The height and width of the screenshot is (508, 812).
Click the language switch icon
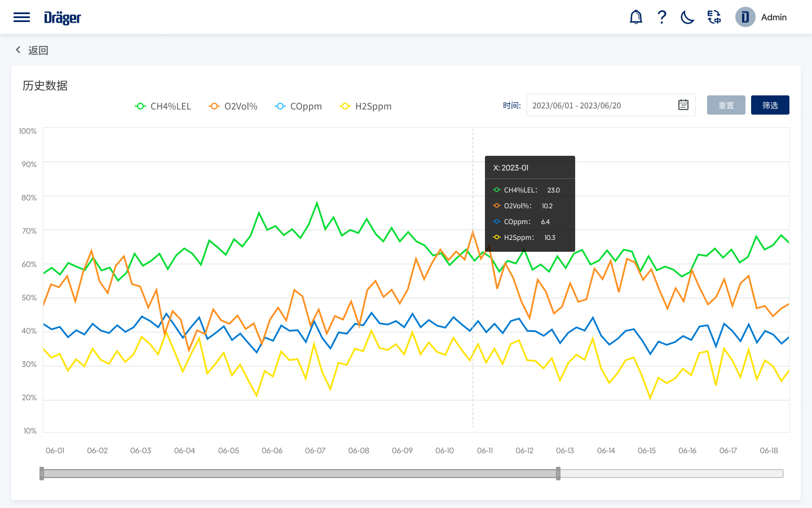click(714, 17)
